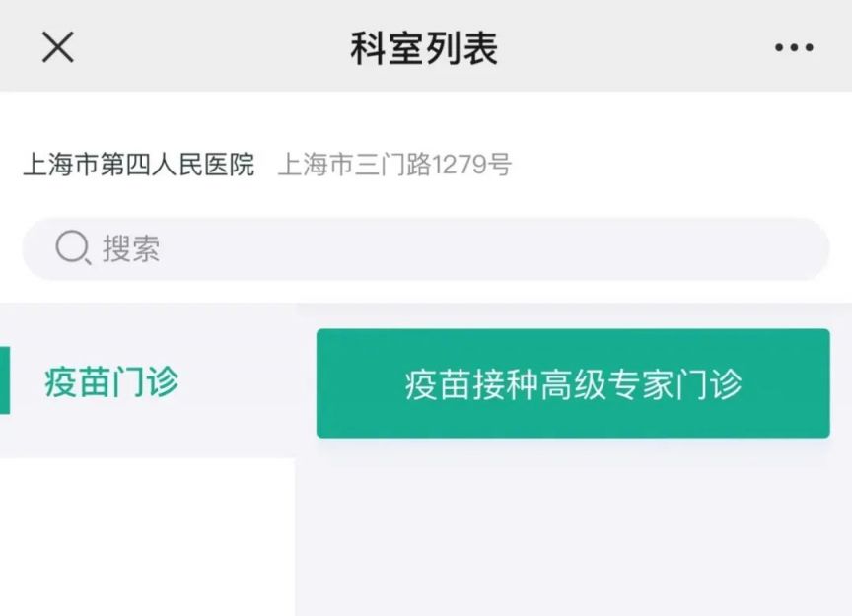The height and width of the screenshot is (616, 852).
Task: Click the gray header bar beside the title
Action: (x=636, y=48)
